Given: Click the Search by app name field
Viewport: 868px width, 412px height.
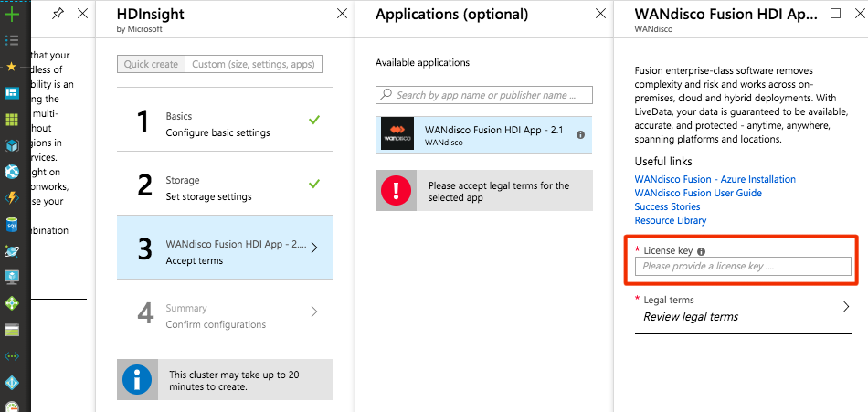Looking at the screenshot, I should (484, 95).
